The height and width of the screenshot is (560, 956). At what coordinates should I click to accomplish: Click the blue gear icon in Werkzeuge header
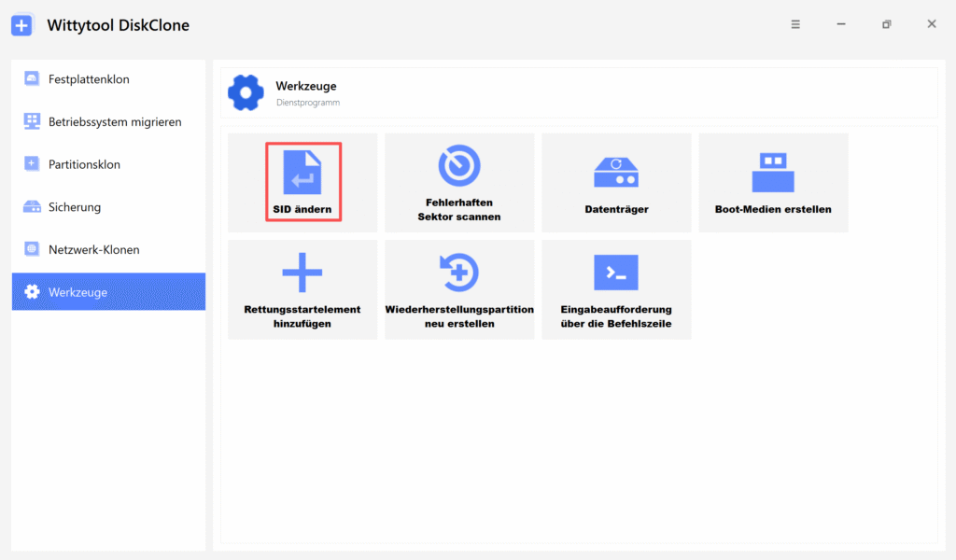click(x=246, y=92)
